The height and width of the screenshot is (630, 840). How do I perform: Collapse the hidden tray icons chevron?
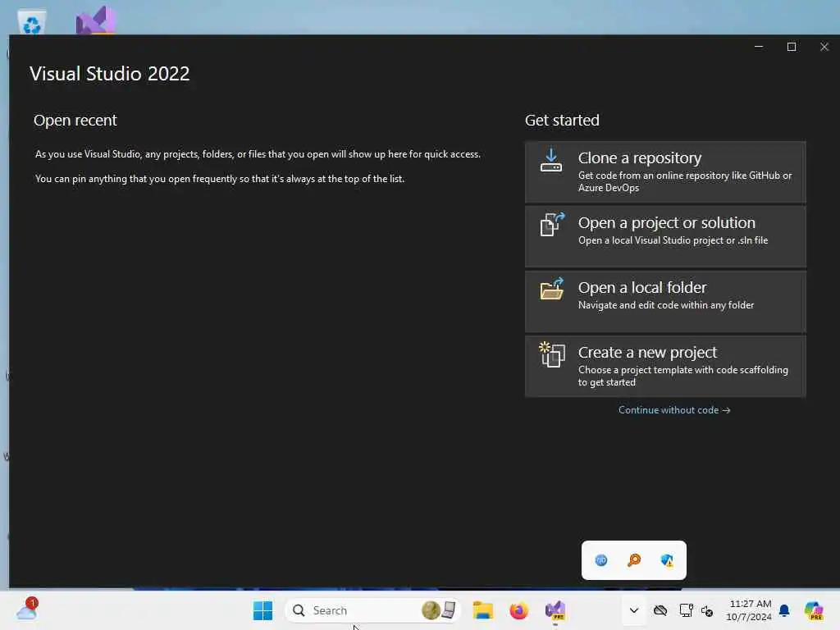coord(634,610)
